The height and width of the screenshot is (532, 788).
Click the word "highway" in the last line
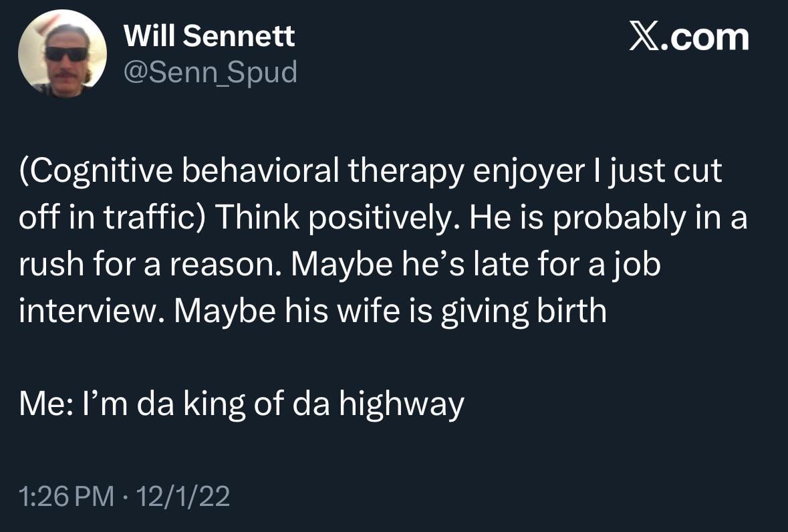pyautogui.click(x=401, y=404)
